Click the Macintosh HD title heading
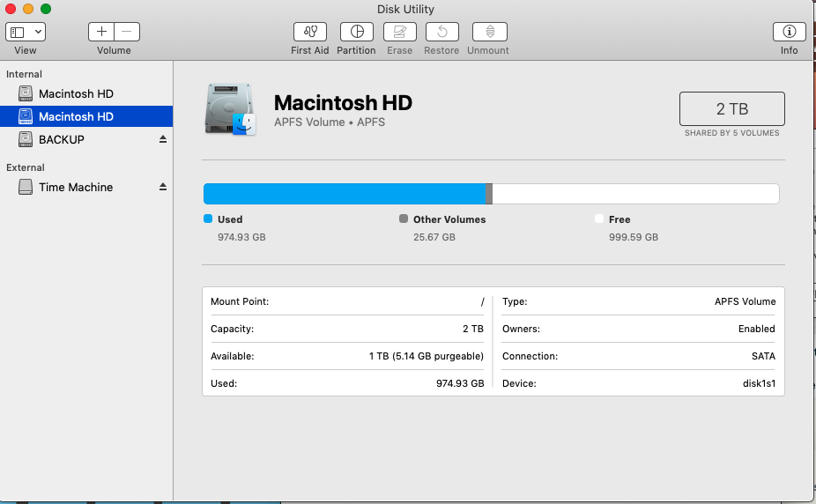The width and height of the screenshot is (816, 504). click(343, 102)
